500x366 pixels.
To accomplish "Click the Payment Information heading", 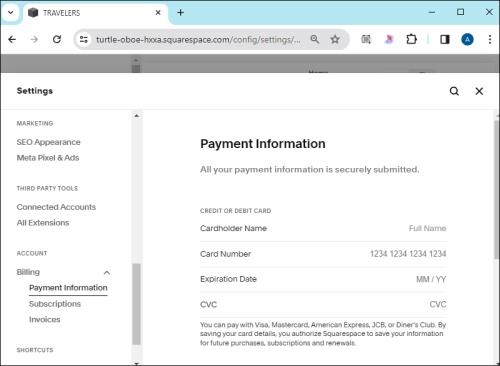I will [x=263, y=144].
